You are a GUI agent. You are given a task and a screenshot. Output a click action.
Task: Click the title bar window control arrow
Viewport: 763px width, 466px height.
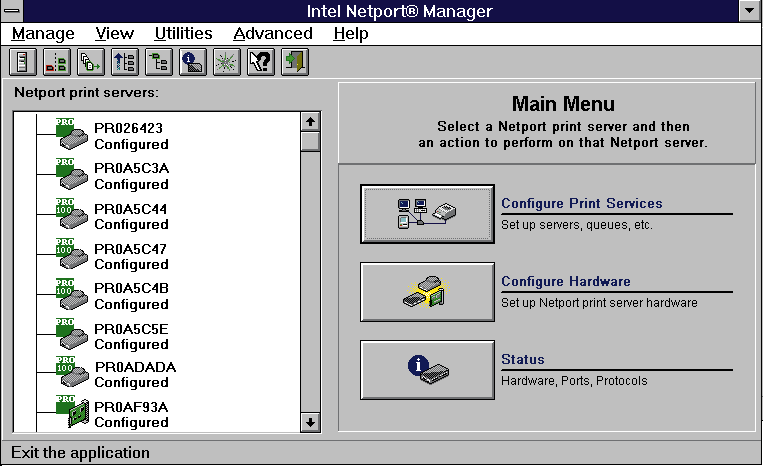click(x=750, y=11)
